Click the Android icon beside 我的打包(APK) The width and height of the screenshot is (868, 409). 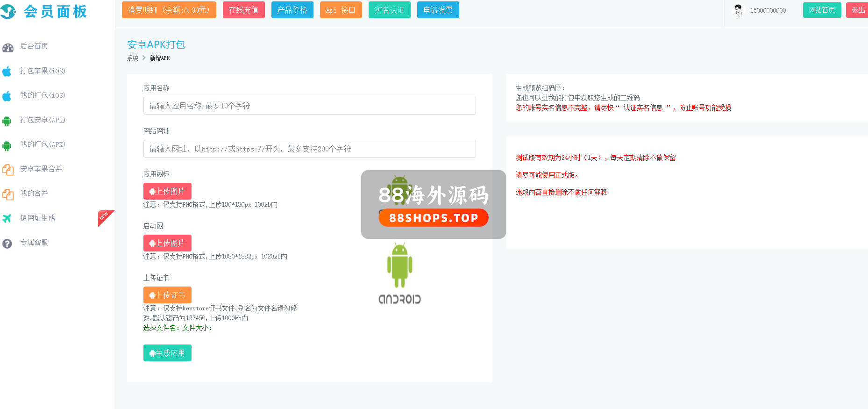(7, 145)
